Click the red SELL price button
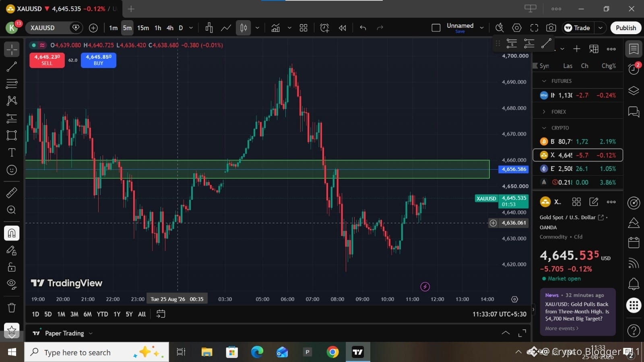The image size is (644, 362). pyautogui.click(x=47, y=60)
